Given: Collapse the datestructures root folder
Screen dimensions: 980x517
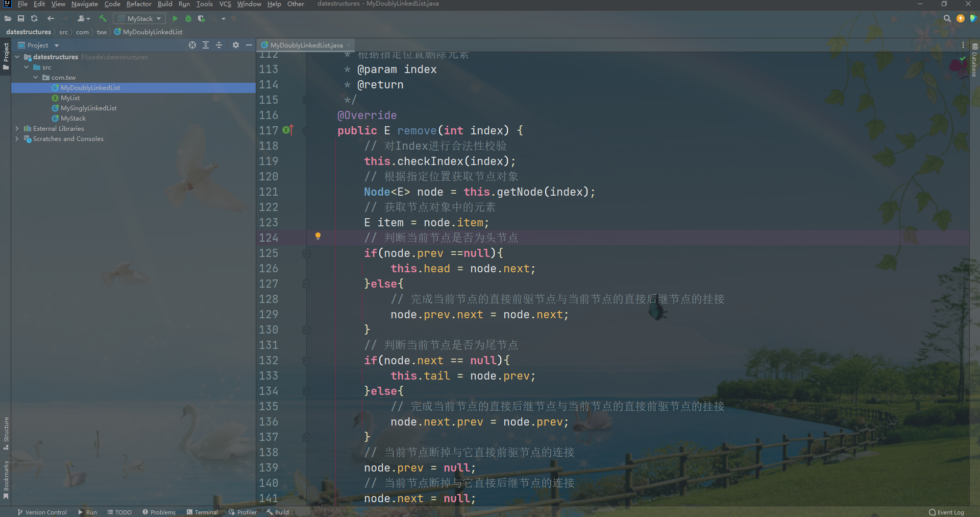Looking at the screenshot, I should (x=17, y=57).
